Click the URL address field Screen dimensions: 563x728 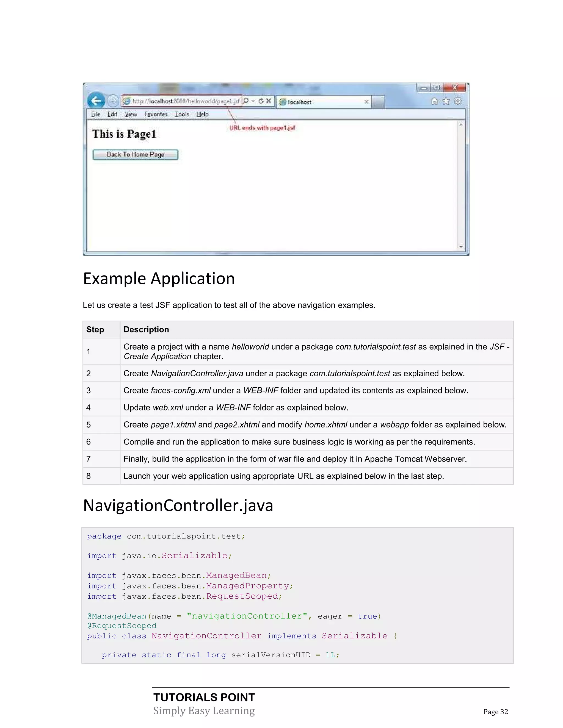click(x=186, y=101)
